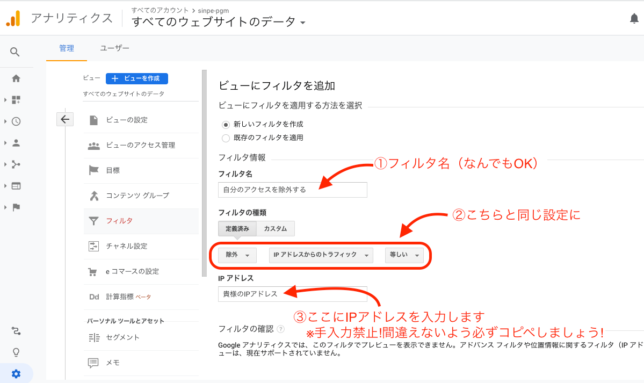The image size is (644, 383).
Task: Click the すべてのアカウント breadcrumb text
Action: click(x=160, y=10)
